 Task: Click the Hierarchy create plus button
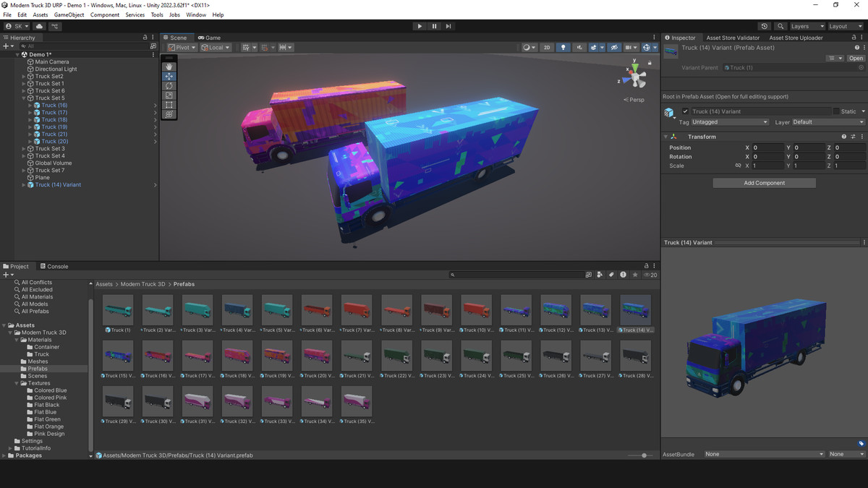[x=7, y=46]
